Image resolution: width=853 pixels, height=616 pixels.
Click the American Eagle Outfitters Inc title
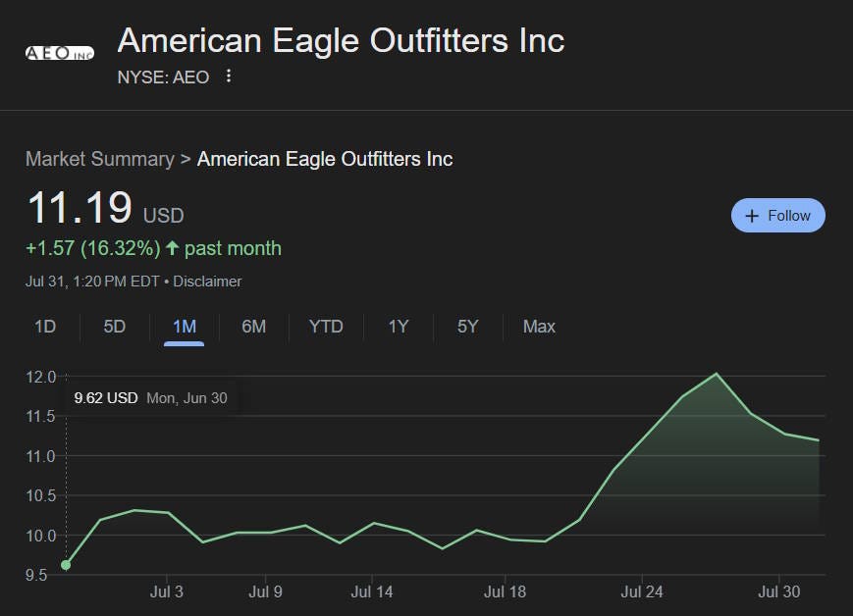click(x=341, y=41)
